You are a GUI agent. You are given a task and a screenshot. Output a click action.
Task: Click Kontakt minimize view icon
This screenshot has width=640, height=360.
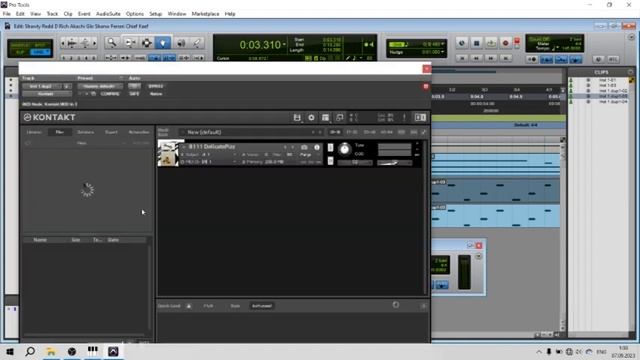click(339, 118)
